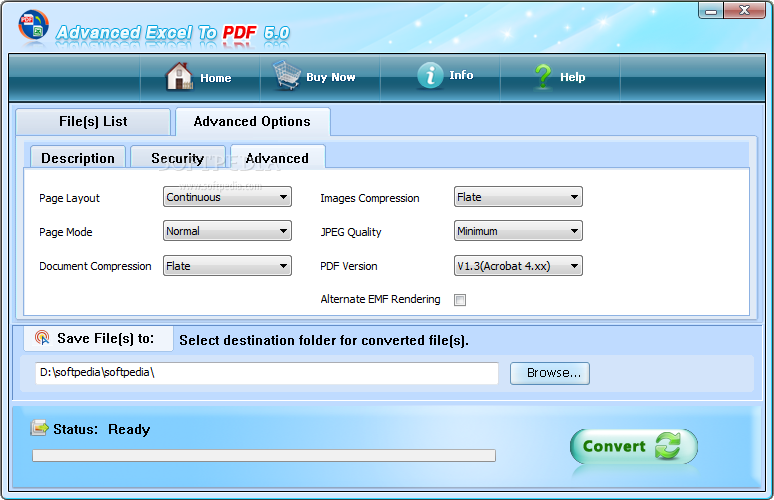774x500 pixels.
Task: Open the JPEG Quality dropdown
Action: pyautogui.click(x=518, y=231)
